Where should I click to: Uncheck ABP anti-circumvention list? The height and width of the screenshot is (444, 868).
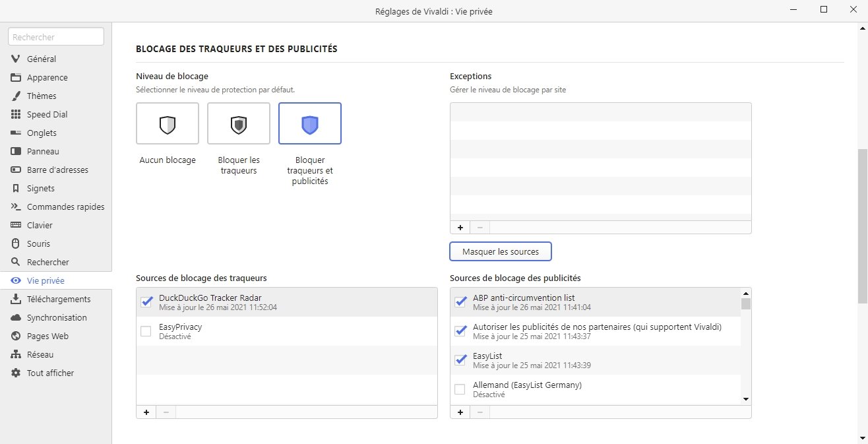[460, 302]
